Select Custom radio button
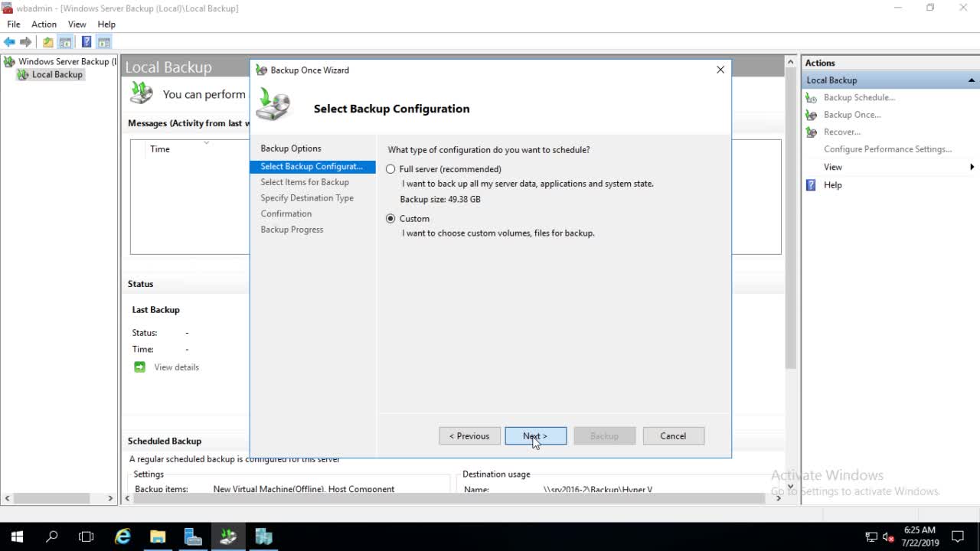Viewport: 980px width, 551px height. coord(390,219)
